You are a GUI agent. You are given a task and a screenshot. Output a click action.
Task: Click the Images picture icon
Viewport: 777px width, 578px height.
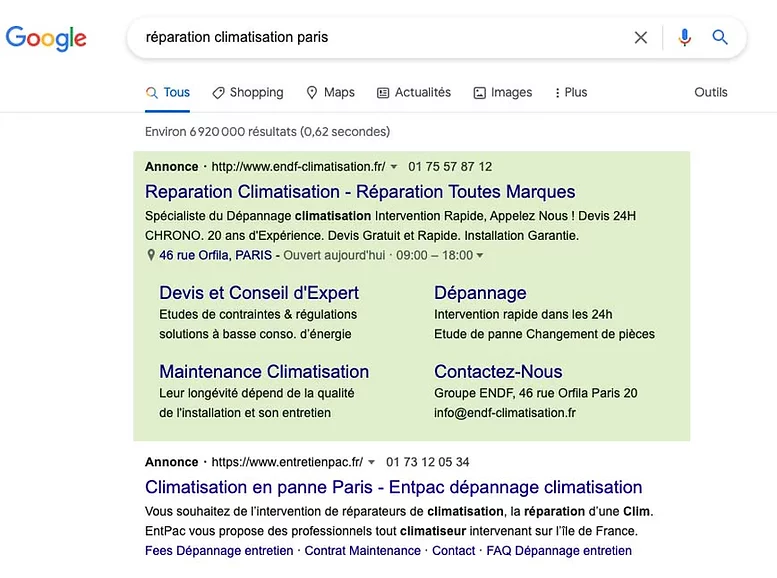[480, 93]
